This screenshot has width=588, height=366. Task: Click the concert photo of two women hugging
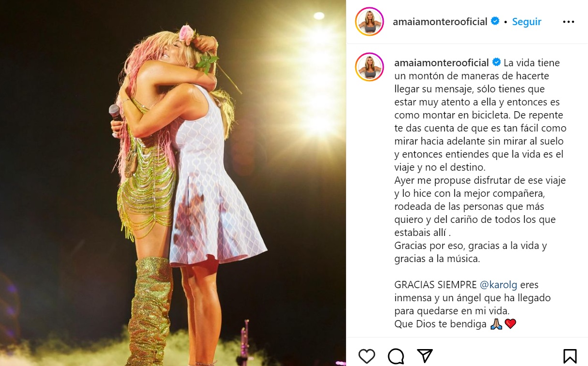(173, 183)
